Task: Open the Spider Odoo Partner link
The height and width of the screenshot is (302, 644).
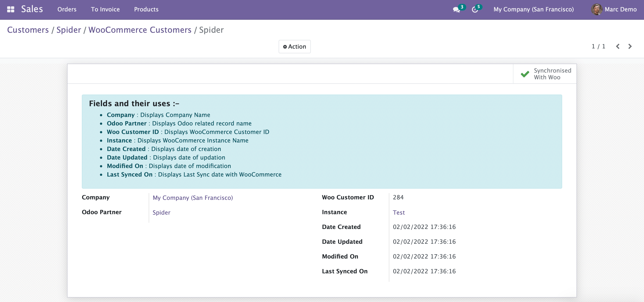Action: (x=161, y=212)
